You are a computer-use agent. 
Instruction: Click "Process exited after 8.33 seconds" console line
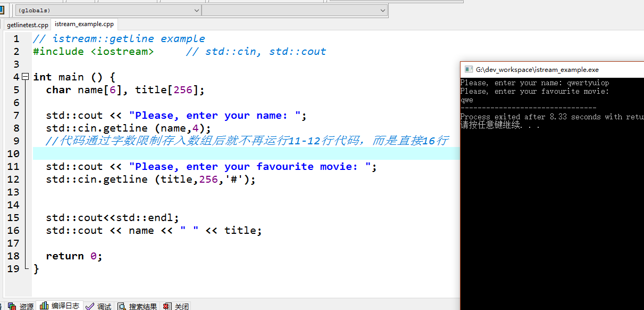point(552,117)
